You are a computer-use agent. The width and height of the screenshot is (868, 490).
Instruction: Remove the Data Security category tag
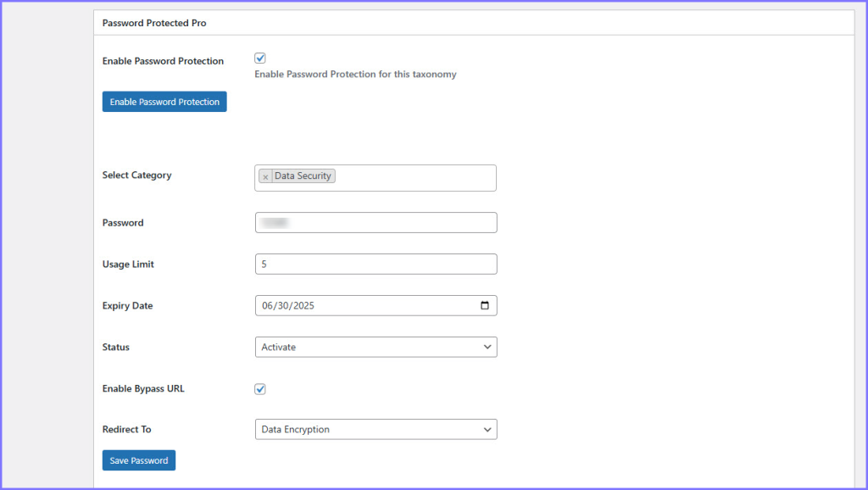click(265, 176)
